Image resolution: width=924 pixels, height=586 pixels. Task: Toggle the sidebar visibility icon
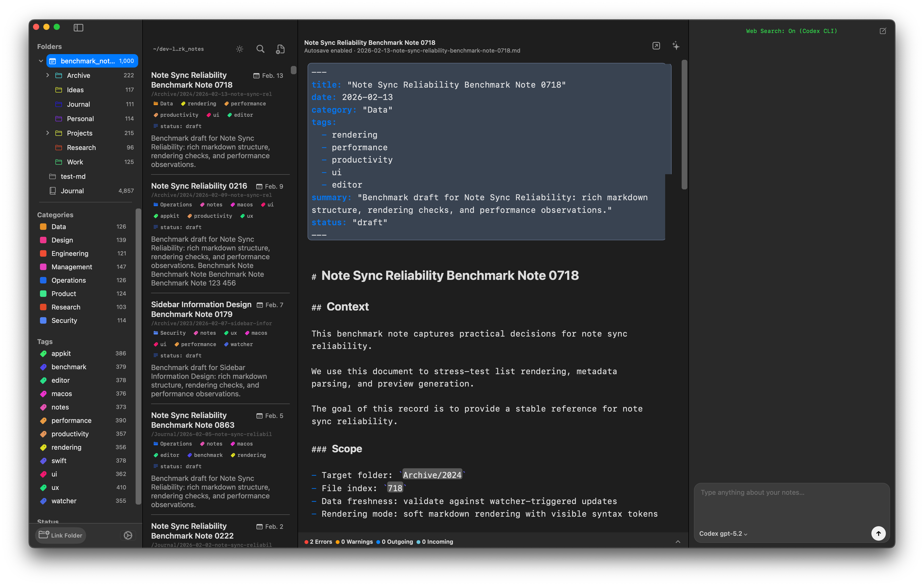click(x=78, y=28)
